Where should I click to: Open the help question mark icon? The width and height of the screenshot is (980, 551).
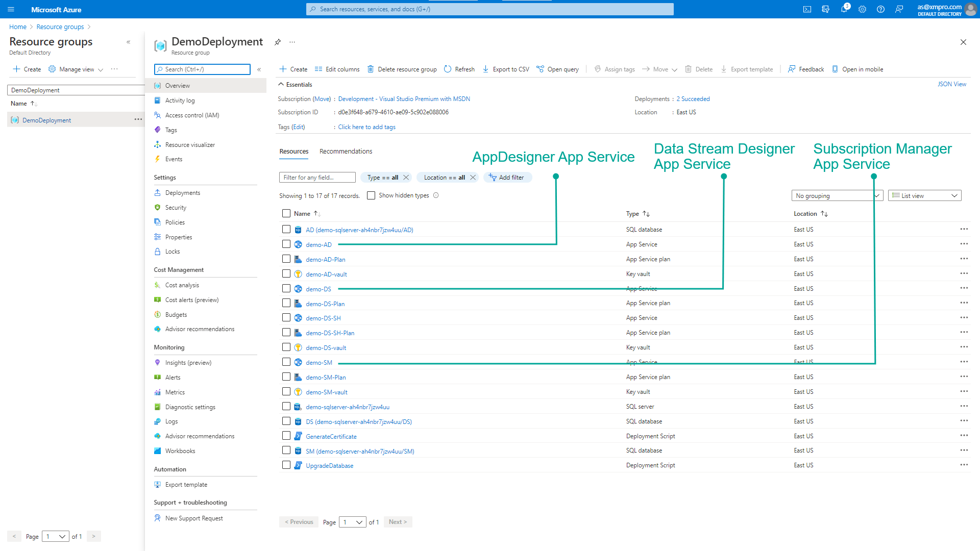click(x=880, y=9)
